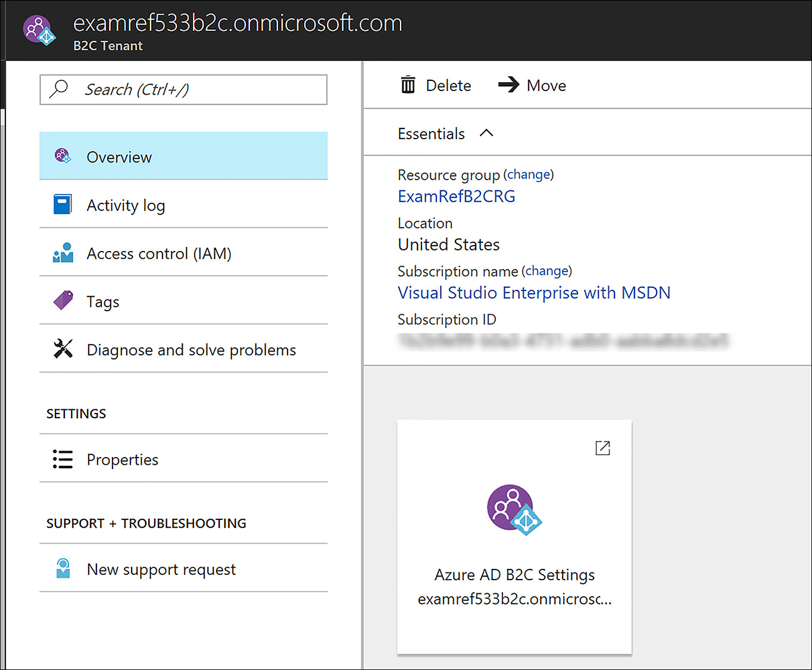Click the Move button label

point(546,86)
